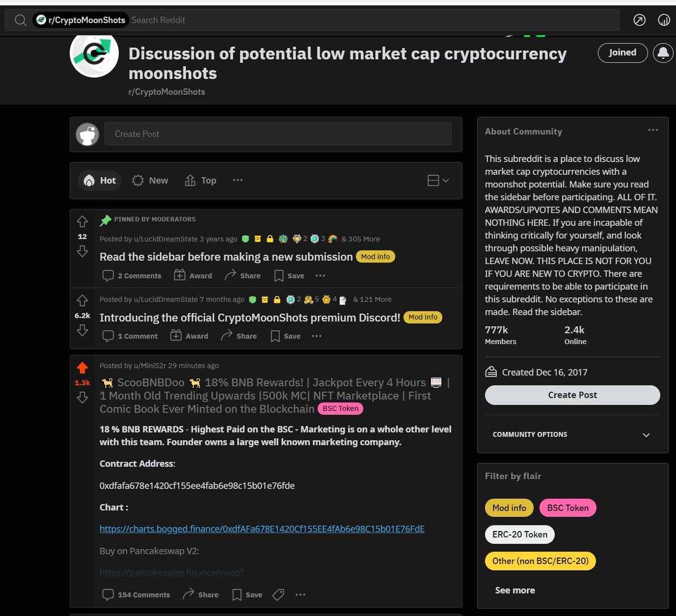Click the Save bookmark icon on the ScooBNBDoo post

(x=237, y=595)
